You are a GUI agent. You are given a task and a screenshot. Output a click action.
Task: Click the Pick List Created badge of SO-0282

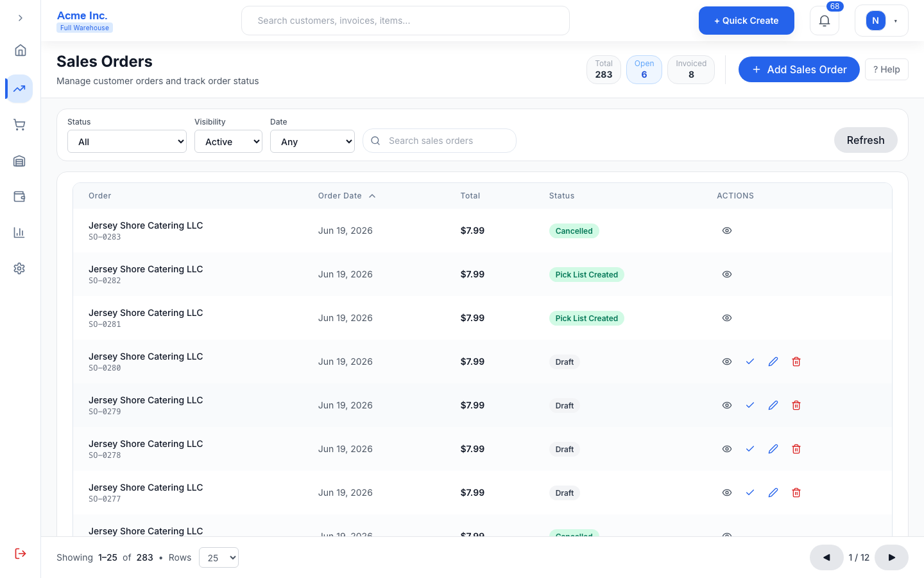pyautogui.click(x=586, y=275)
